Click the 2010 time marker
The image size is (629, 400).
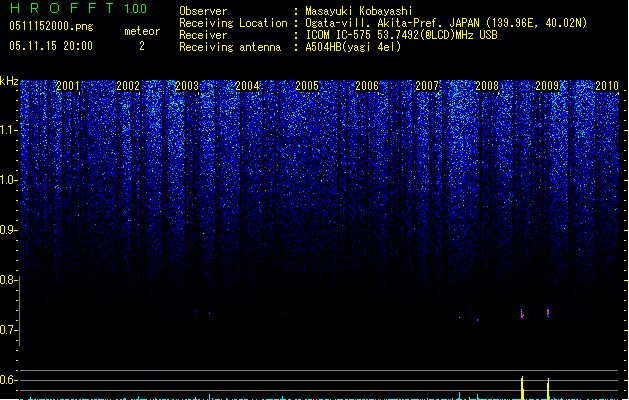point(607,86)
